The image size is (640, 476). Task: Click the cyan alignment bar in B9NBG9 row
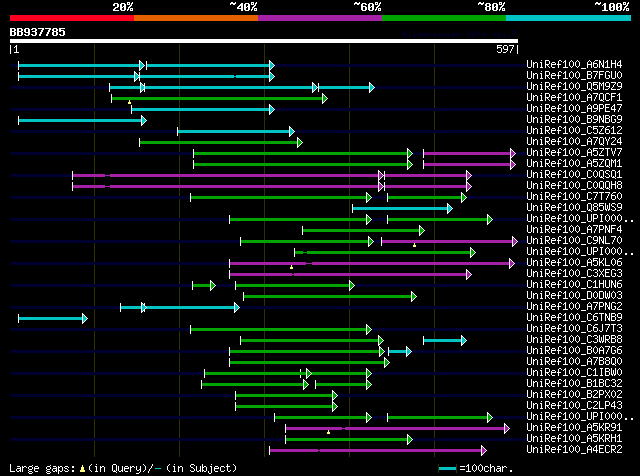pyautogui.click(x=82, y=120)
